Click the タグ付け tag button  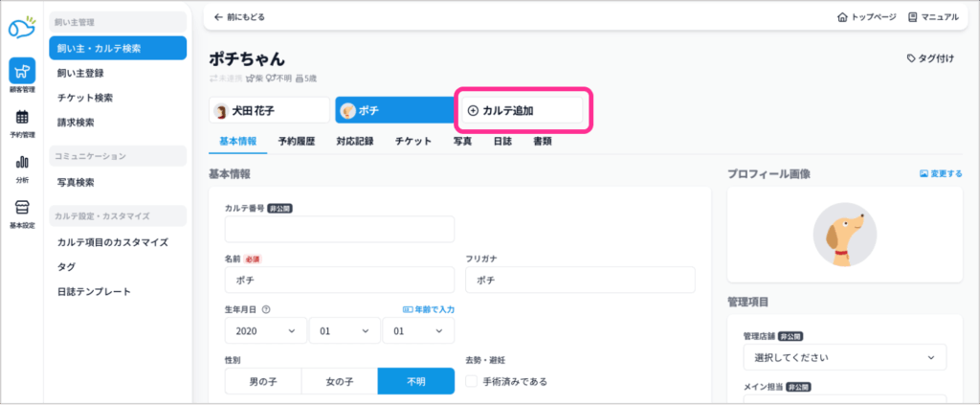point(929,58)
